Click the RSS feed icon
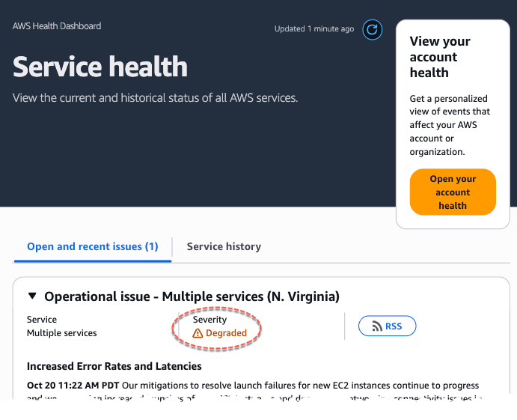This screenshot has width=517, height=420. tap(375, 326)
